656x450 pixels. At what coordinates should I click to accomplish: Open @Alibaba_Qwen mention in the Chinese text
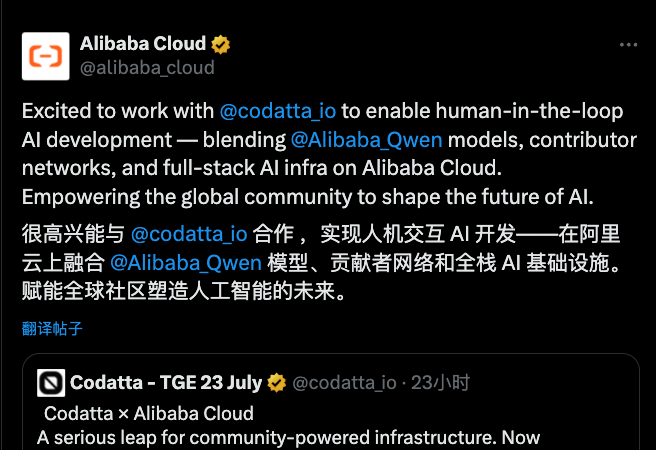(x=186, y=263)
